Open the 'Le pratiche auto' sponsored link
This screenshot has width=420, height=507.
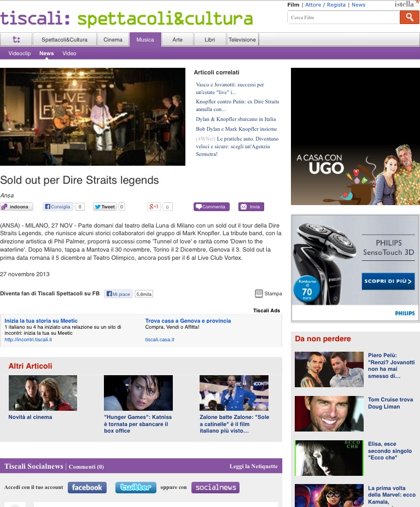(x=237, y=147)
